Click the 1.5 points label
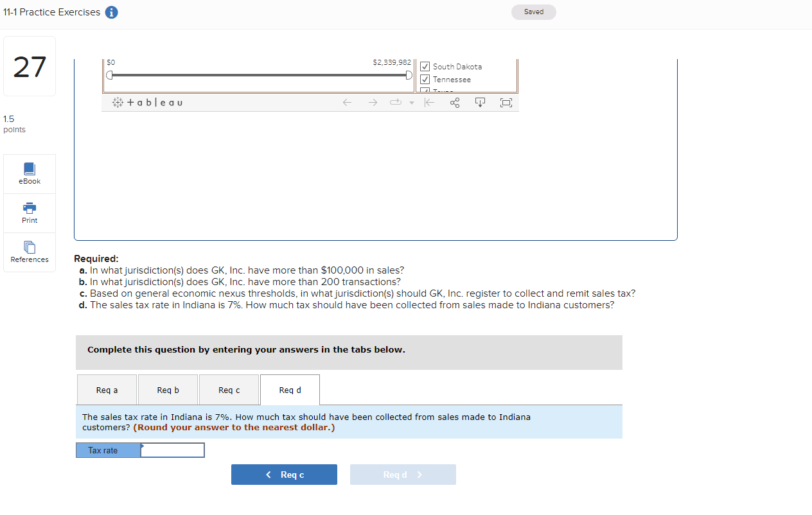This screenshot has width=812, height=515. 14,124
